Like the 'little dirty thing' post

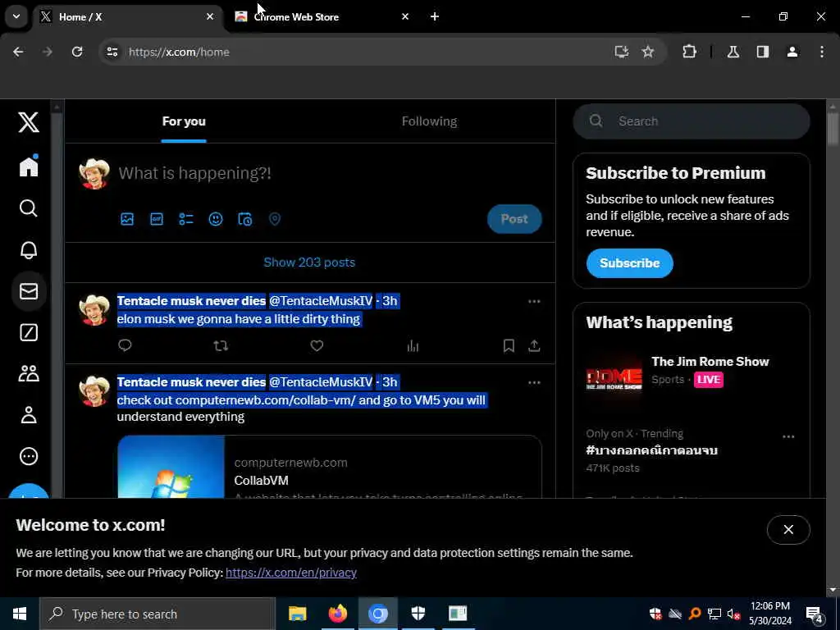pyautogui.click(x=317, y=345)
